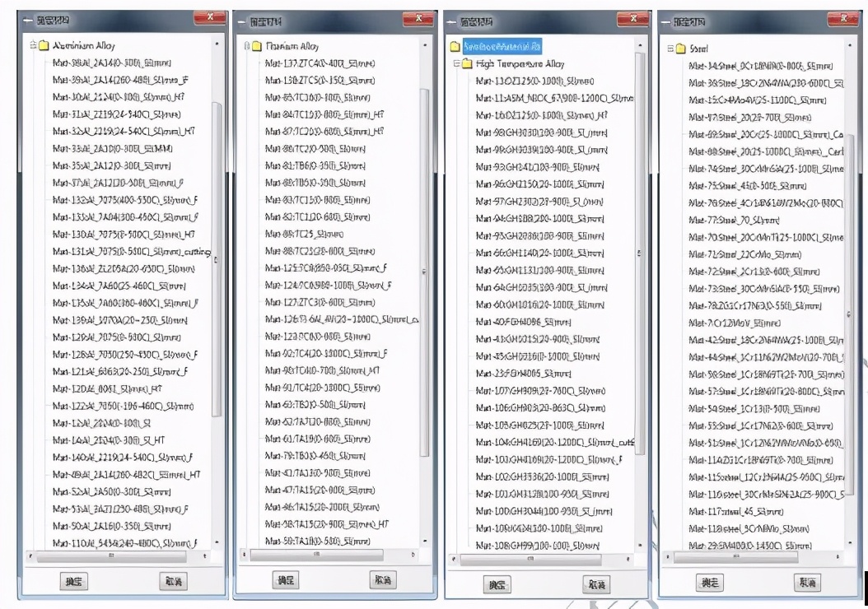Select the High Temperature Alloy label
868x609 pixels.
click(520, 63)
